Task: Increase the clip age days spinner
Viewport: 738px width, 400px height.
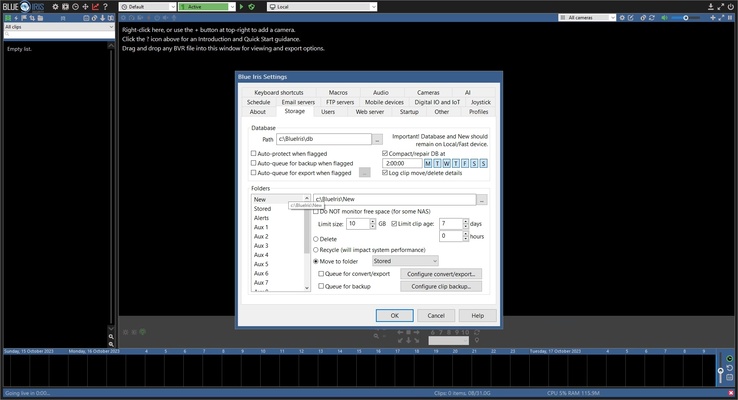Action: (465, 221)
